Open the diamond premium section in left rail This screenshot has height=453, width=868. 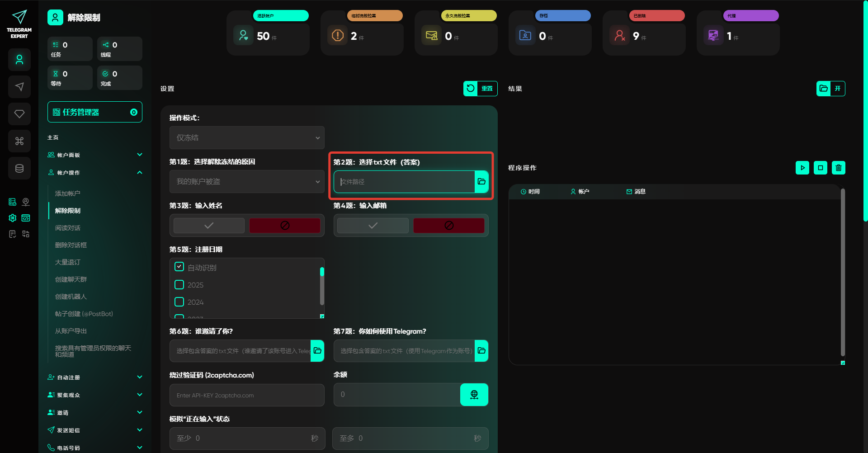coord(19,114)
